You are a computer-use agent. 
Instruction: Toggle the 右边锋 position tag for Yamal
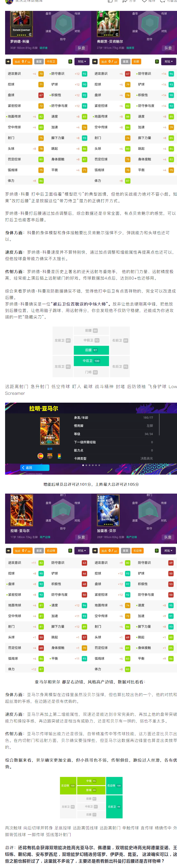click(x=51, y=551)
